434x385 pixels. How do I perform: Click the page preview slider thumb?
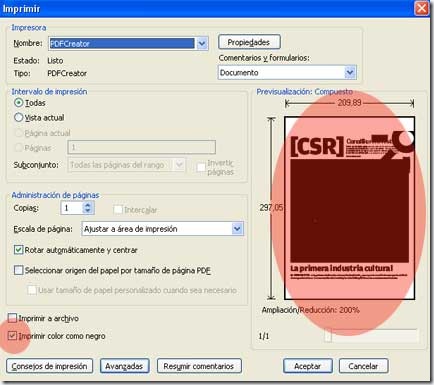[328, 336]
